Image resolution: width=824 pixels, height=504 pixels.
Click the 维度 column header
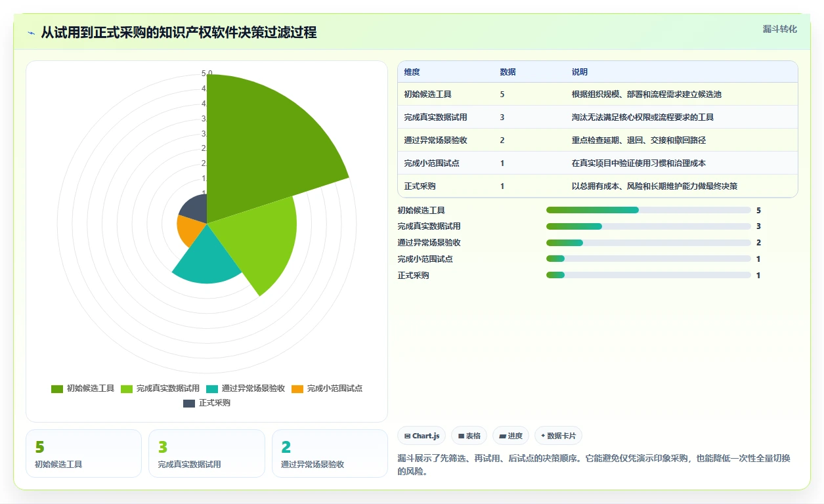tap(412, 72)
